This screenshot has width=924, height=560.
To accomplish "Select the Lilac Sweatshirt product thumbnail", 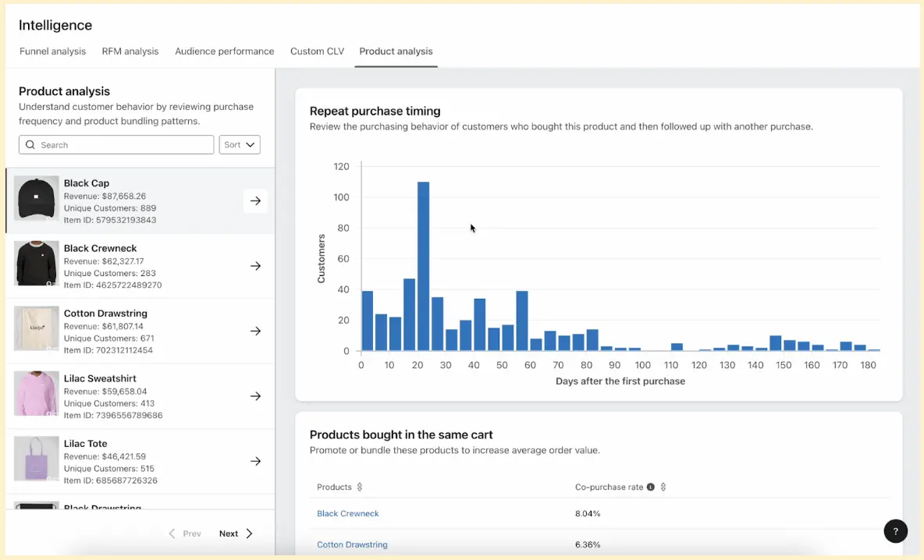I will [37, 394].
